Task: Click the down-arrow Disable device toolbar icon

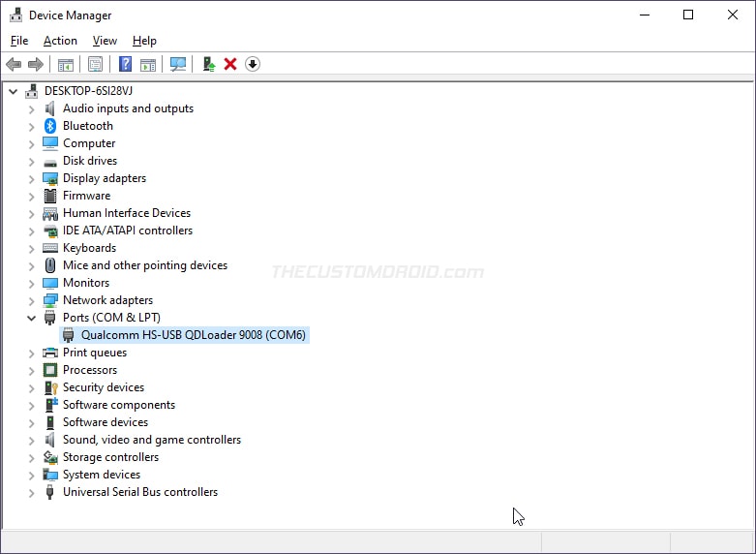Action: (x=253, y=64)
